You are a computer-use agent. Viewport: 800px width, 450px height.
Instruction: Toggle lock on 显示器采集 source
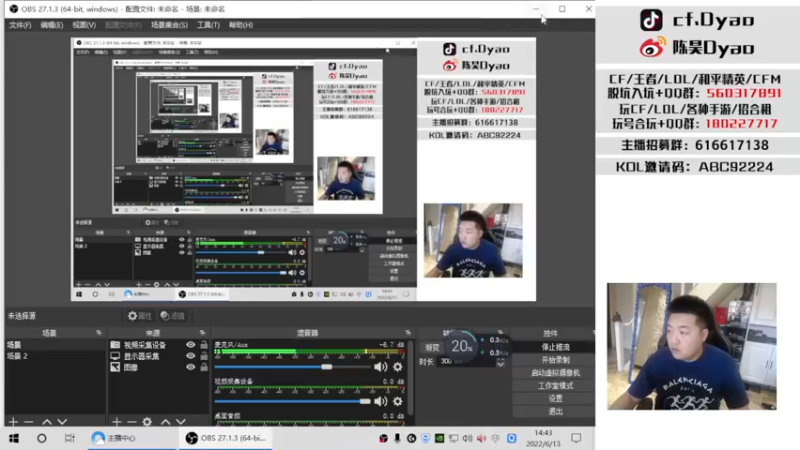pos(204,356)
